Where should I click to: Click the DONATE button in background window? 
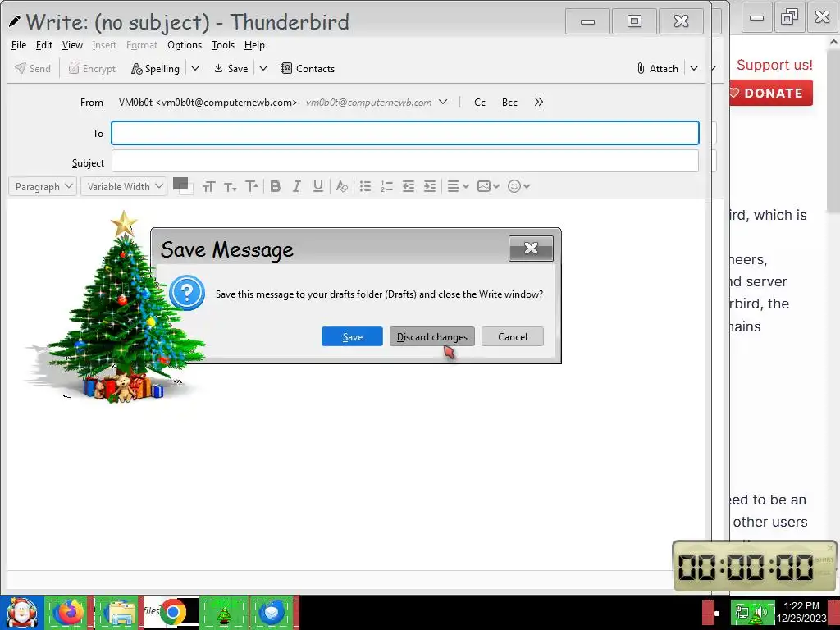point(771,93)
